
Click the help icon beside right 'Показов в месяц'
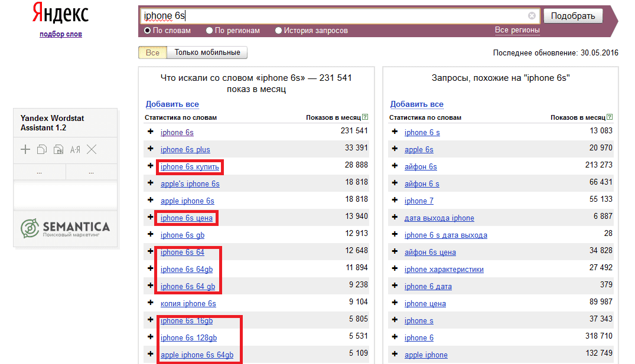(610, 117)
